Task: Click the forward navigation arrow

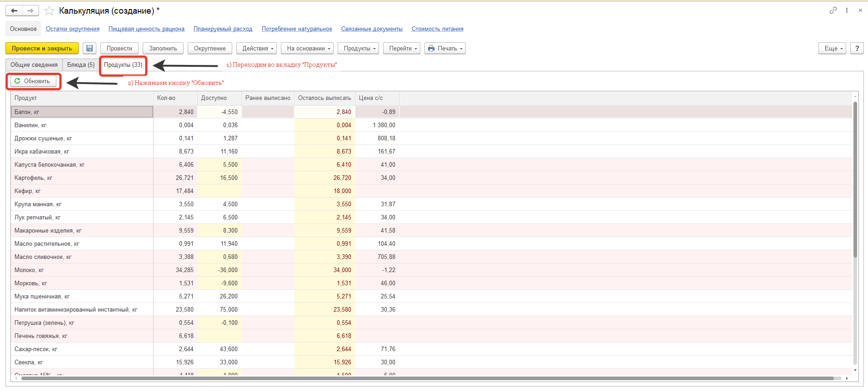Action: click(x=30, y=10)
